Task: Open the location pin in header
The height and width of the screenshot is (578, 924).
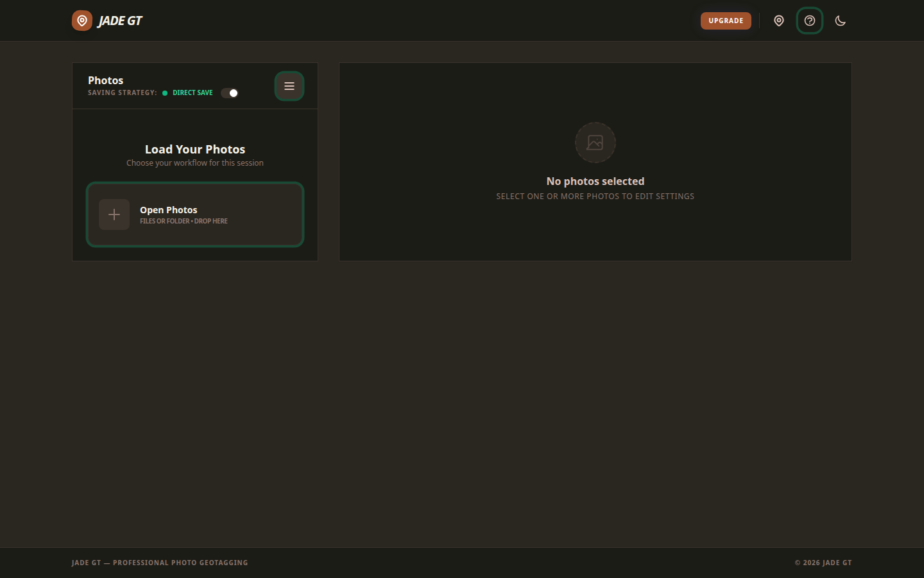Action: [x=778, y=21]
